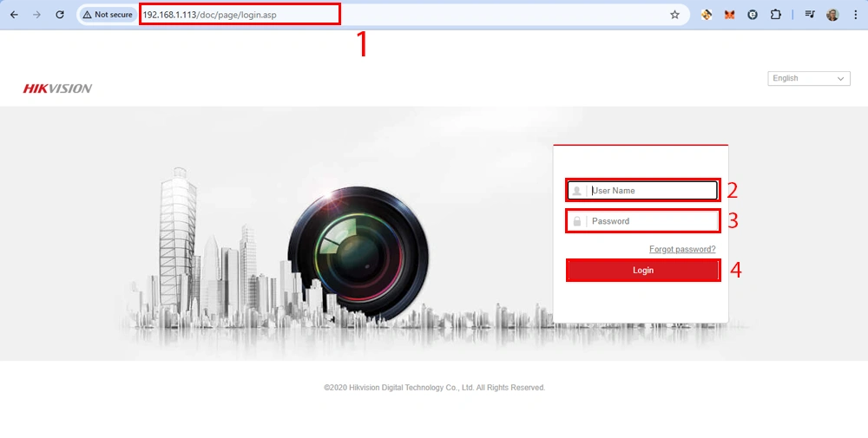This screenshot has height=438, width=868.
Task: Open the Chrome profile avatar
Action: point(832,15)
